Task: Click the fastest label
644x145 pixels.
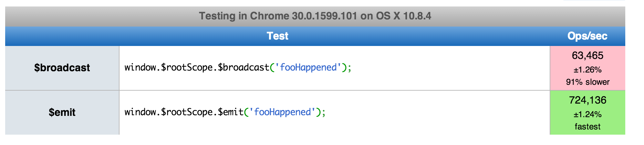Action: tap(587, 127)
